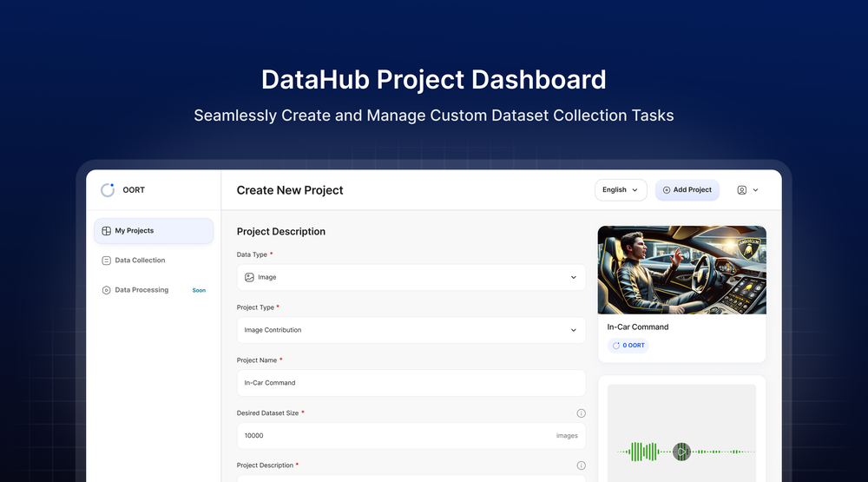The width and height of the screenshot is (868, 482).
Task: Click the OORT brand name text
Action: point(134,189)
